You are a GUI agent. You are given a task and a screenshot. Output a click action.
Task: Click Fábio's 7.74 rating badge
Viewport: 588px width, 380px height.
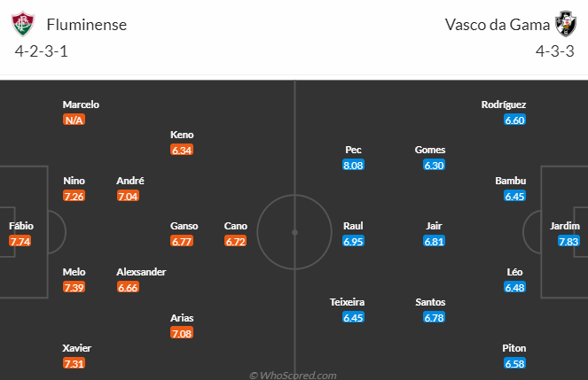click(x=20, y=241)
